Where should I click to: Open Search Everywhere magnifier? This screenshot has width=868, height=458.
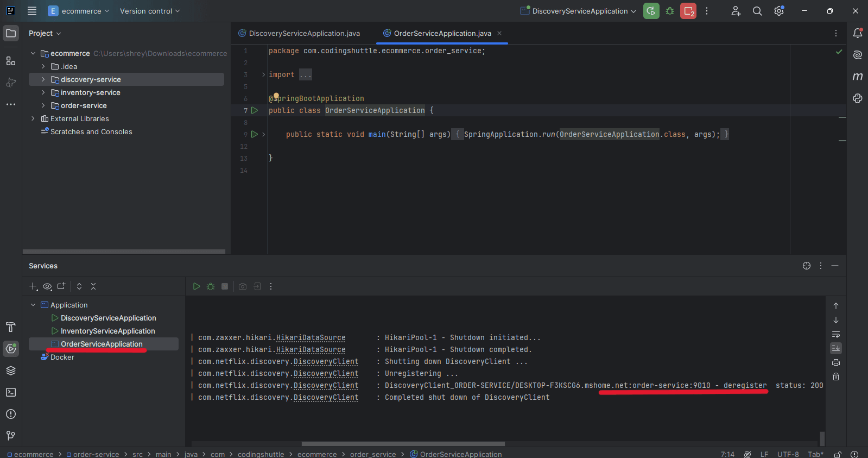757,11
